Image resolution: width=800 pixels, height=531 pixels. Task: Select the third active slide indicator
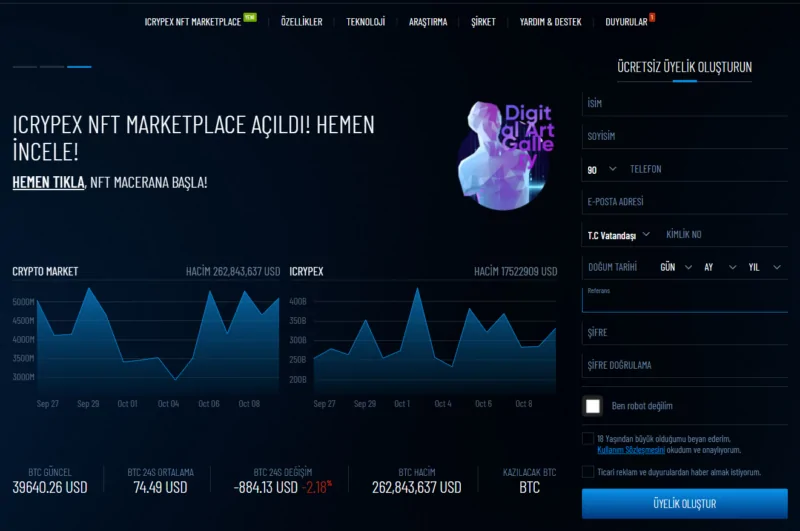click(79, 67)
